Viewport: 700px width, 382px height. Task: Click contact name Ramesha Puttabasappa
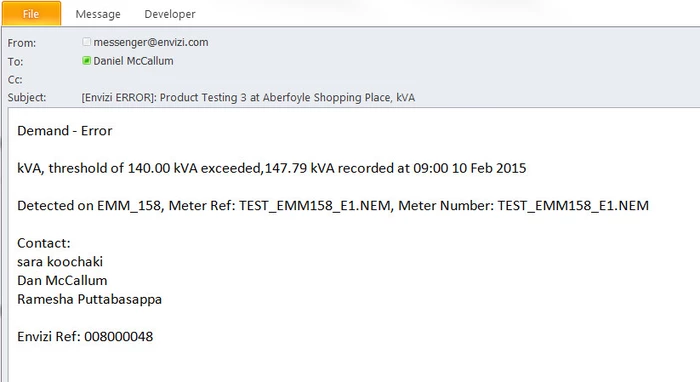89,299
